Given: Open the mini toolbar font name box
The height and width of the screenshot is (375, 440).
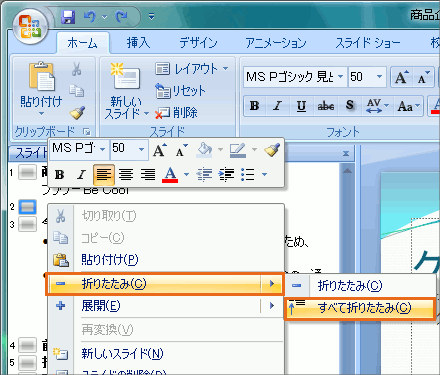Looking at the screenshot, I should coord(79,149).
